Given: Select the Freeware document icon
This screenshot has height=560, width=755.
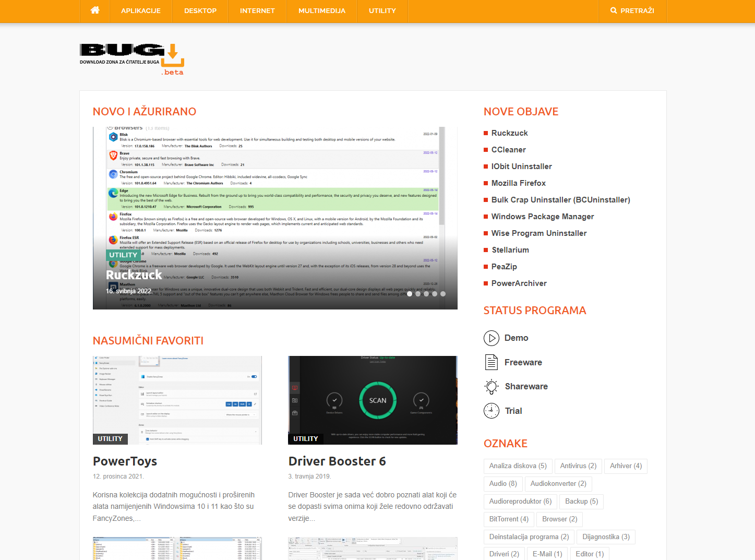Looking at the screenshot, I should point(492,362).
